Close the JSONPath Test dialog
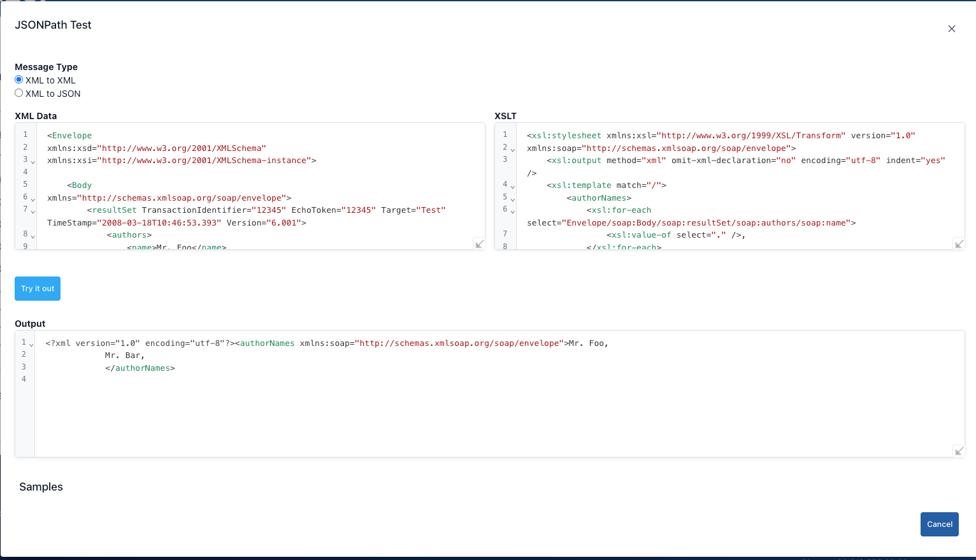976x560 pixels. pos(951,29)
